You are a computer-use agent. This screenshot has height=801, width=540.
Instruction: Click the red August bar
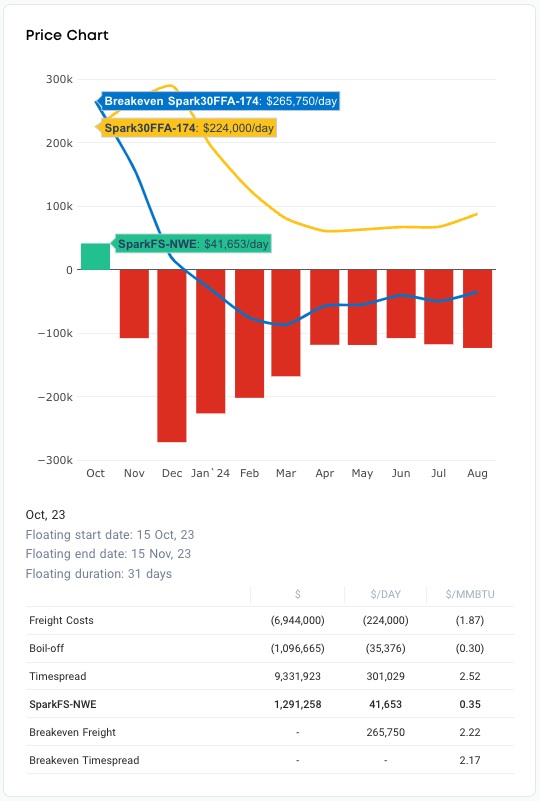click(478, 309)
